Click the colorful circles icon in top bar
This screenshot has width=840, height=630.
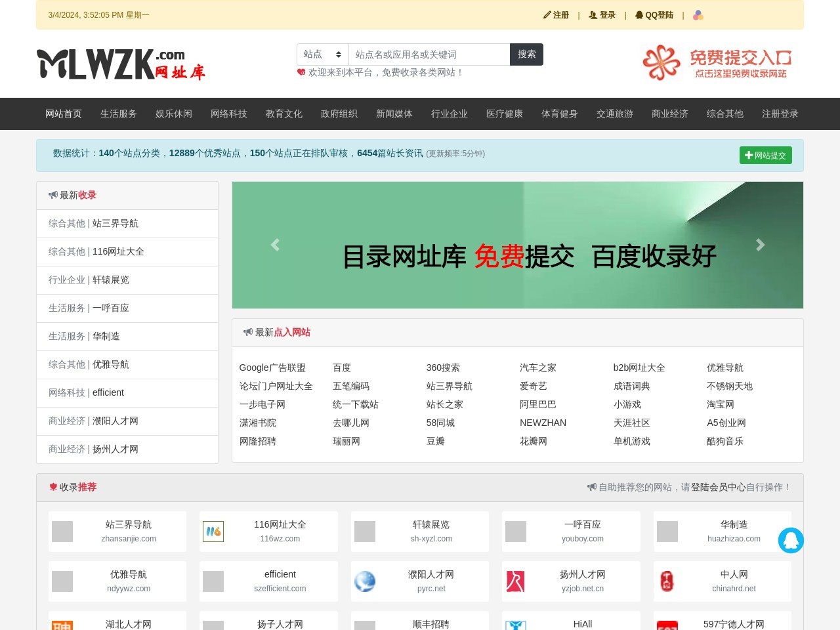pos(698,14)
